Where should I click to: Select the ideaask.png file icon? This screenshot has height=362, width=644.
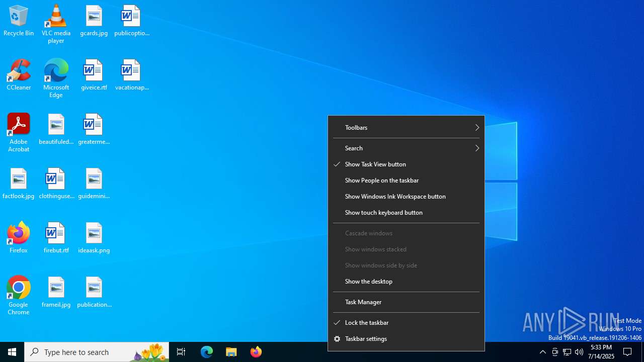(x=94, y=238)
